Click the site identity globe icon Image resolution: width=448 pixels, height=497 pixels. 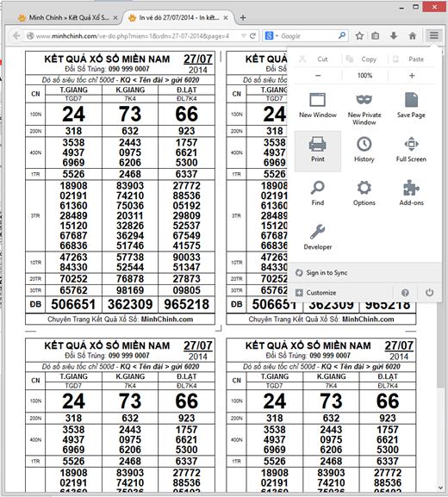tap(30, 36)
